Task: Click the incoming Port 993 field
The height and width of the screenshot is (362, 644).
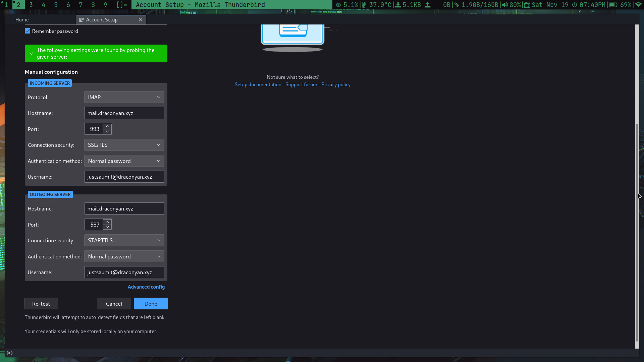Action: 94,129
